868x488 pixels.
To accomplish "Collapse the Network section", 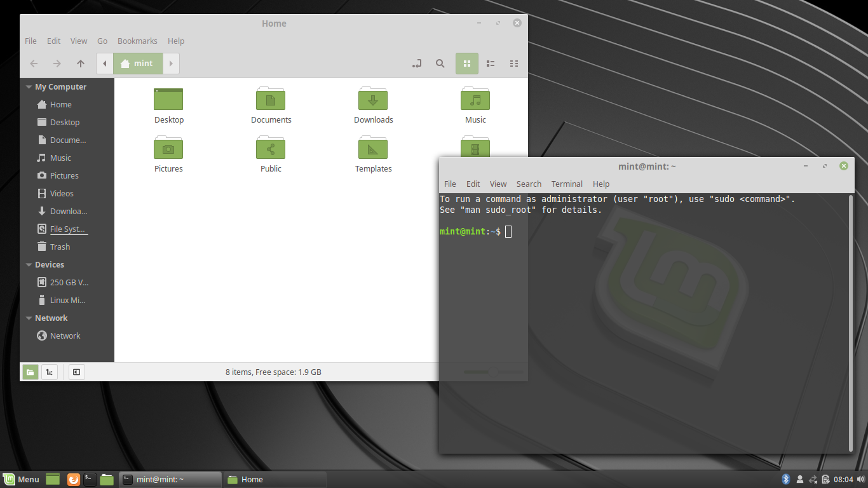I will tap(28, 318).
